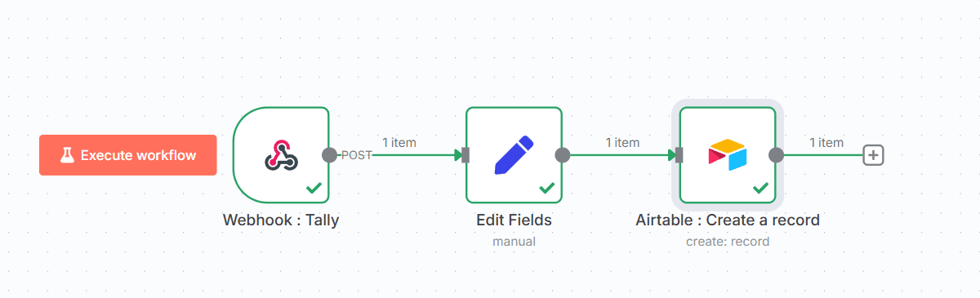
Task: Open the Webhook node icon
Action: click(x=281, y=155)
